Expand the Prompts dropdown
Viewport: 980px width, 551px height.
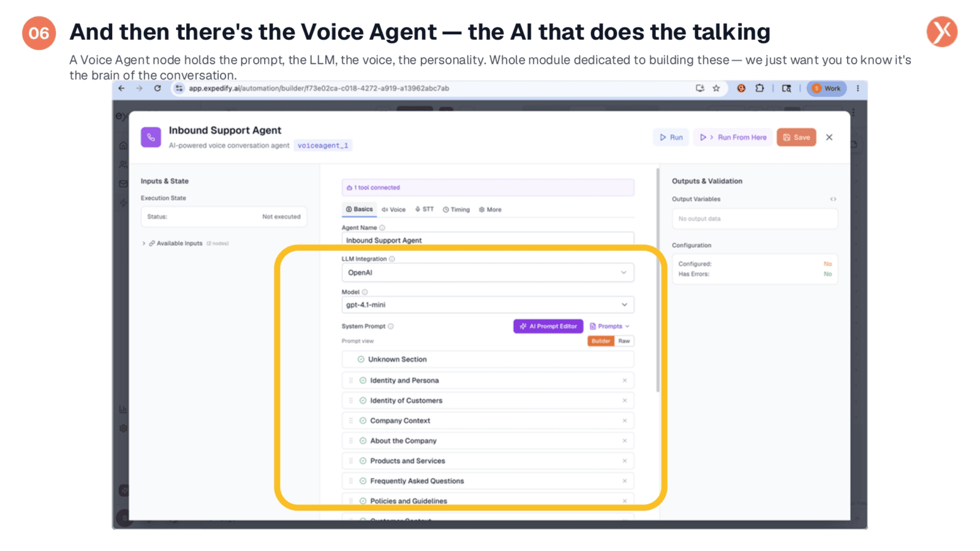pyautogui.click(x=609, y=326)
